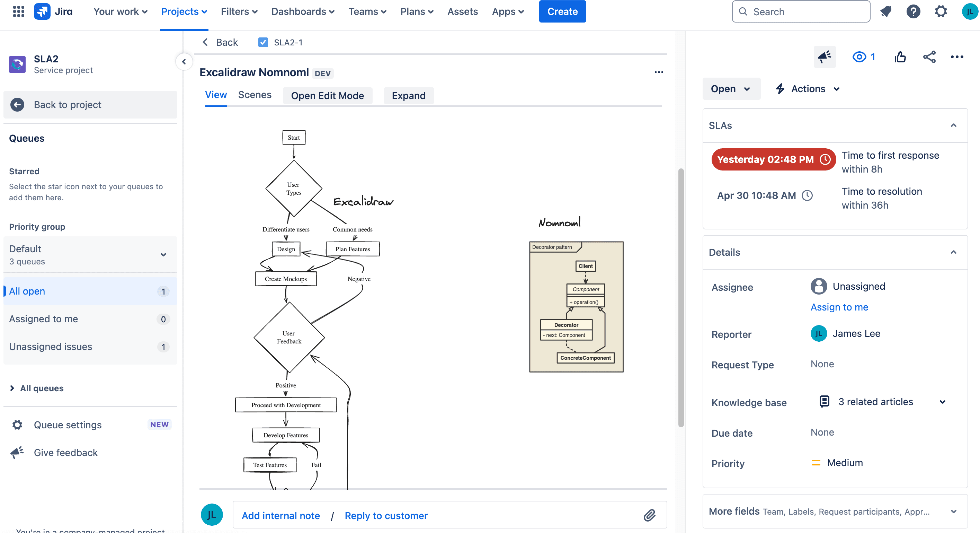This screenshot has width=980, height=533.
Task: Click Reply to customer
Action: (x=386, y=515)
